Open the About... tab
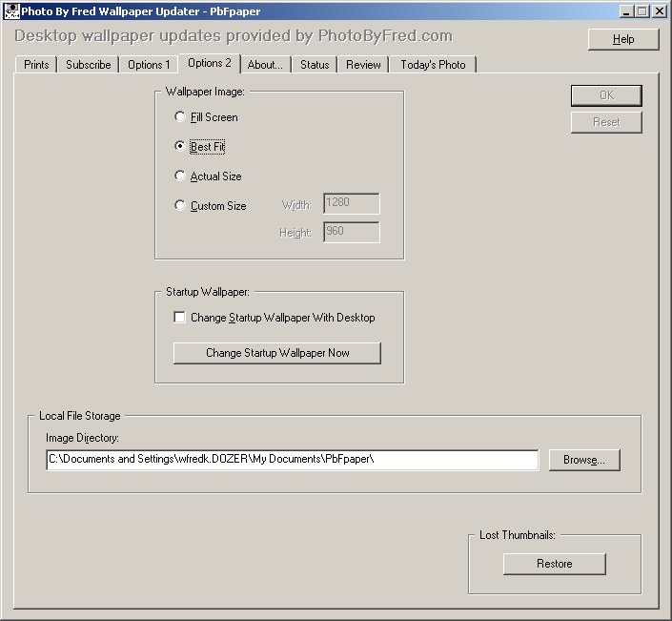The image size is (672, 621). (264, 65)
